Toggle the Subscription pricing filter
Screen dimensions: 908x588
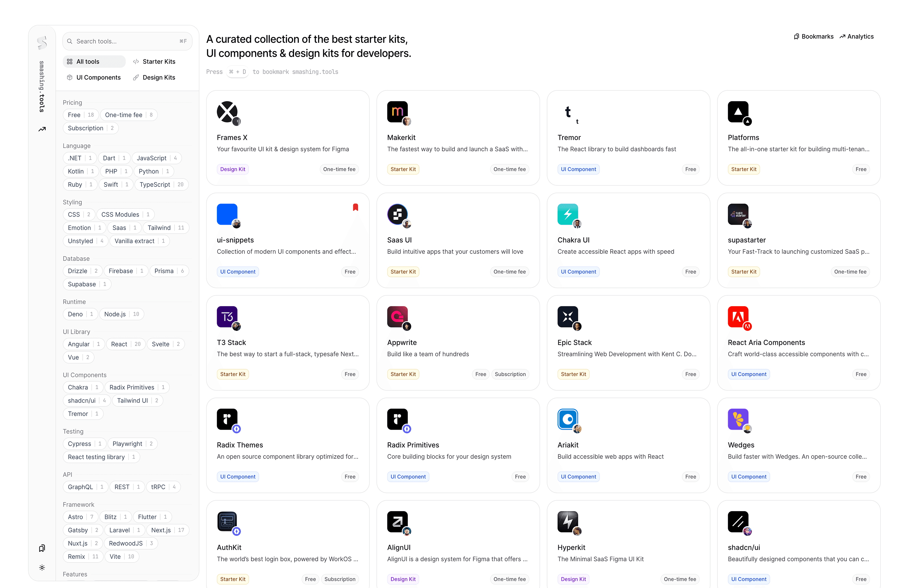[91, 128]
